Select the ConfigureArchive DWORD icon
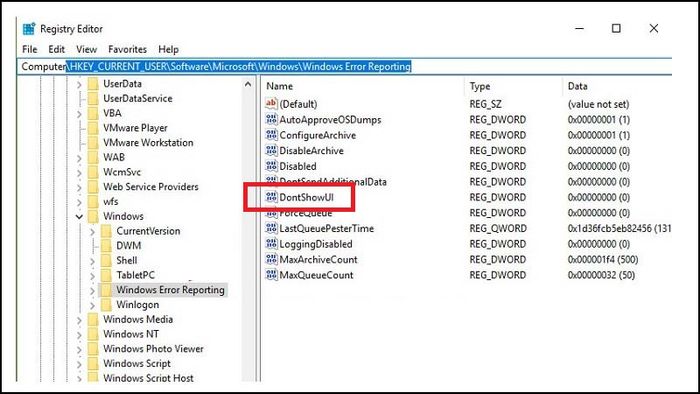 pyautogui.click(x=271, y=135)
